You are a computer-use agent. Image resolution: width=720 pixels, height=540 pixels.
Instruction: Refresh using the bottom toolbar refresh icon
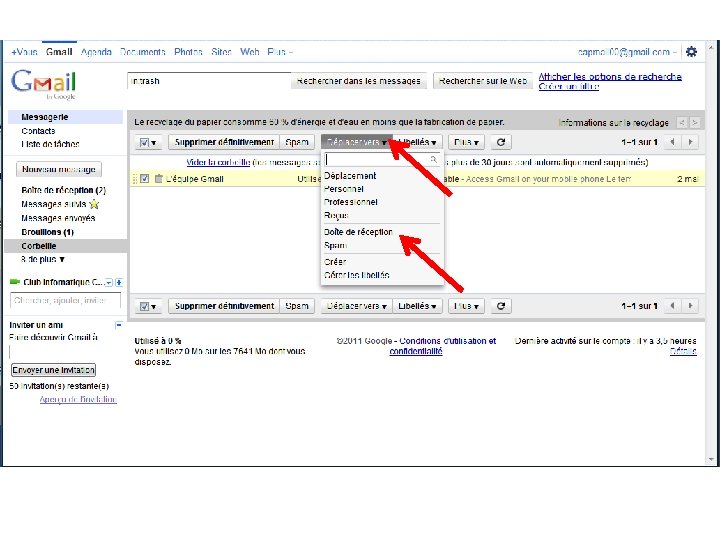point(501,306)
